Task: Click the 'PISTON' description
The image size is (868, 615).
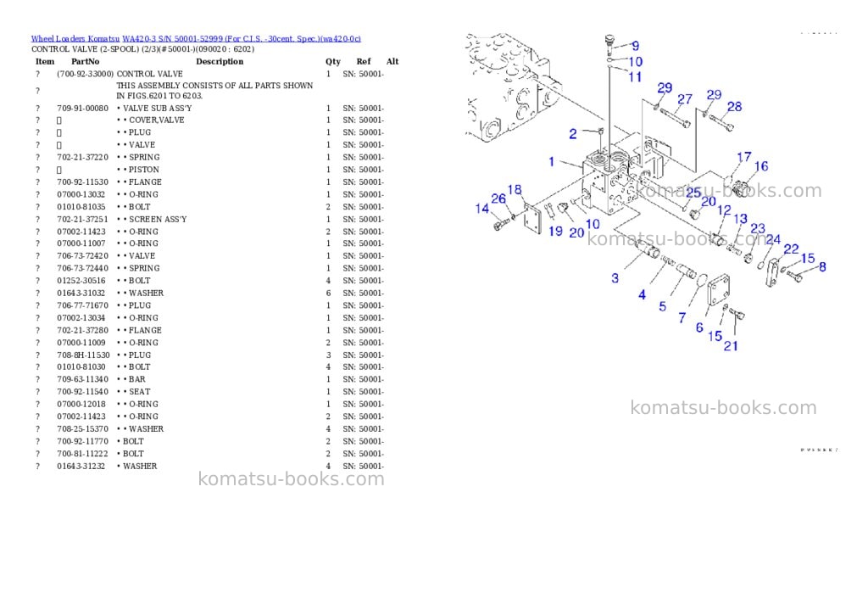Action: [x=144, y=170]
